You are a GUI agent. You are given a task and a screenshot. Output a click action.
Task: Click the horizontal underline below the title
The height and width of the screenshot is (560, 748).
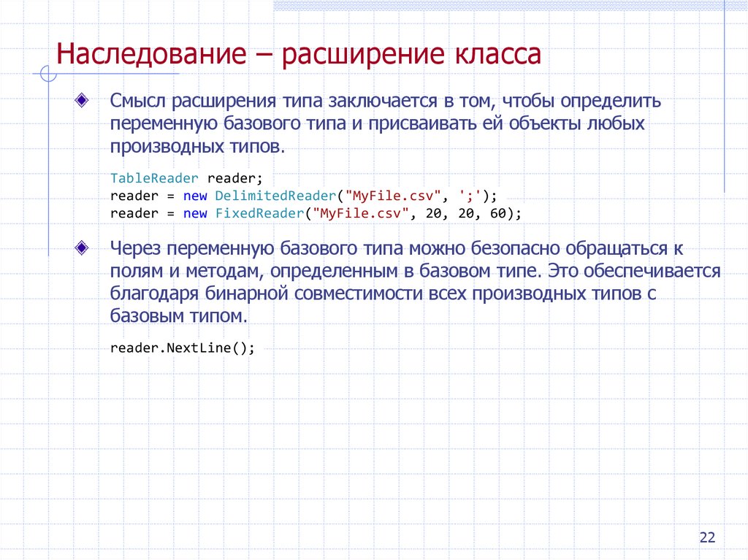(110, 73)
